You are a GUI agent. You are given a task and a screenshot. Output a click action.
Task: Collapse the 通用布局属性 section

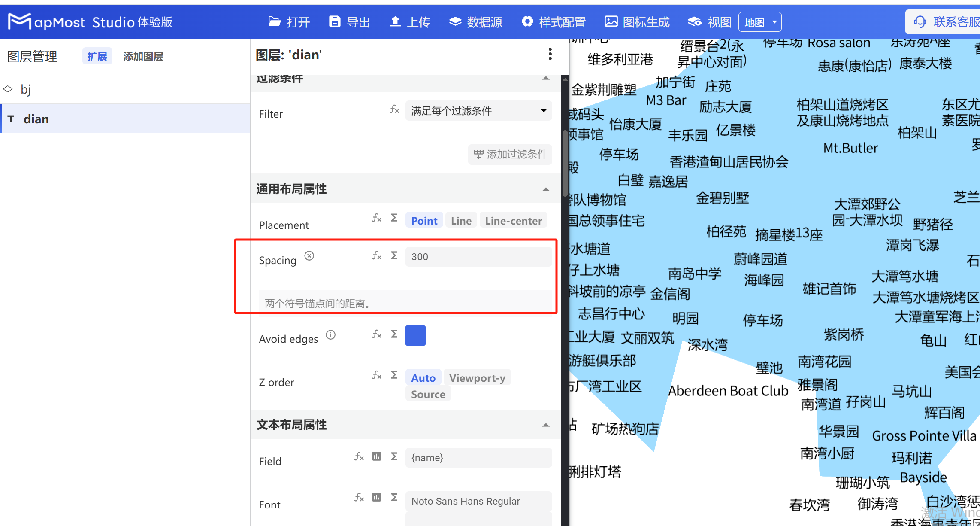pos(546,189)
